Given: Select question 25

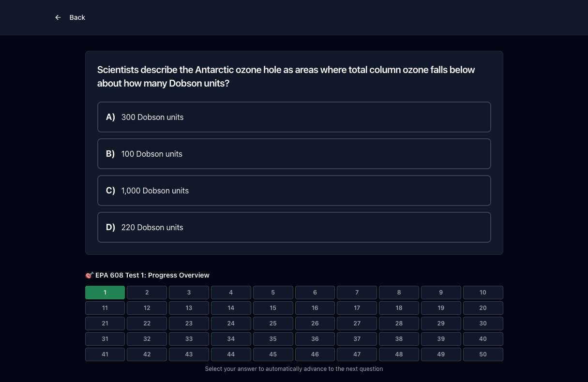Looking at the screenshot, I should pyautogui.click(x=273, y=323).
